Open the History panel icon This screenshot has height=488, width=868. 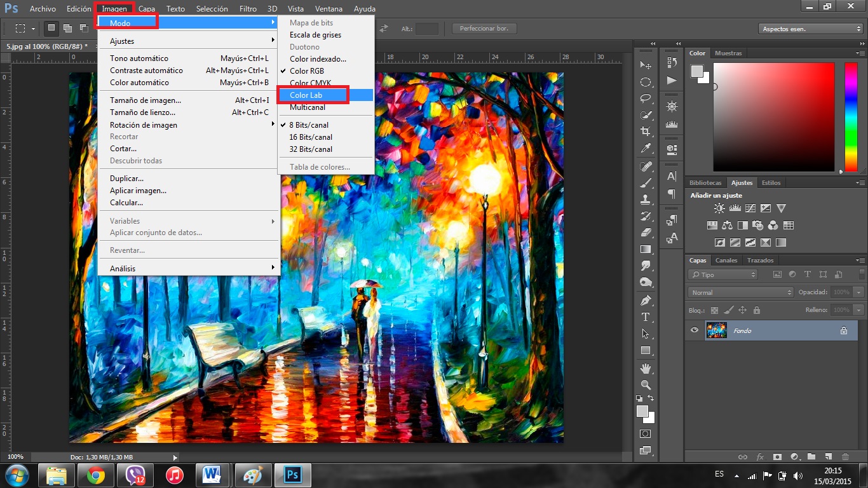click(x=672, y=63)
